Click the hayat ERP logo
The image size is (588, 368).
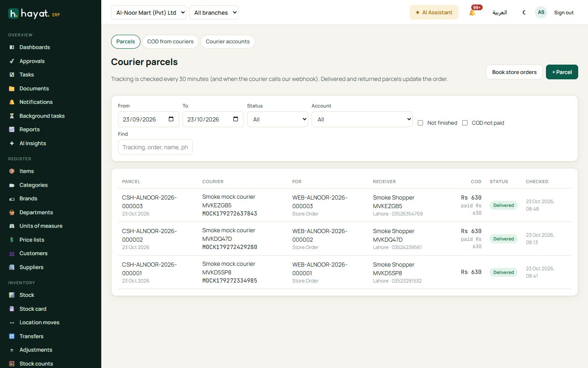pyautogui.click(x=34, y=13)
